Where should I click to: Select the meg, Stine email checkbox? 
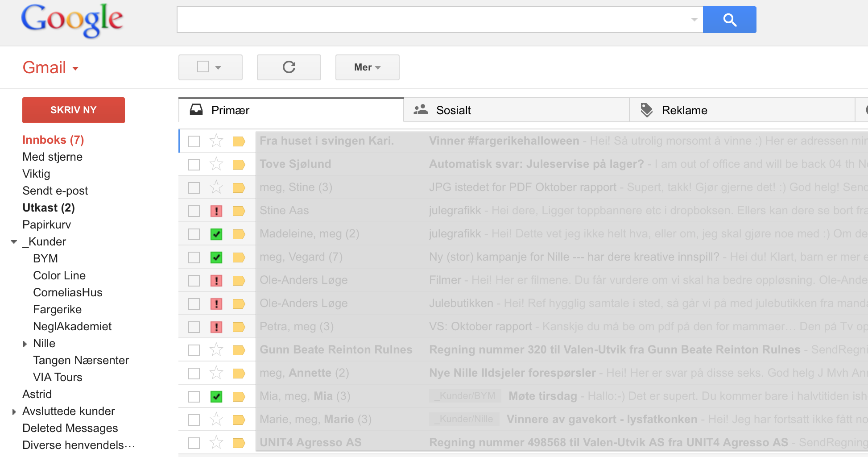194,188
